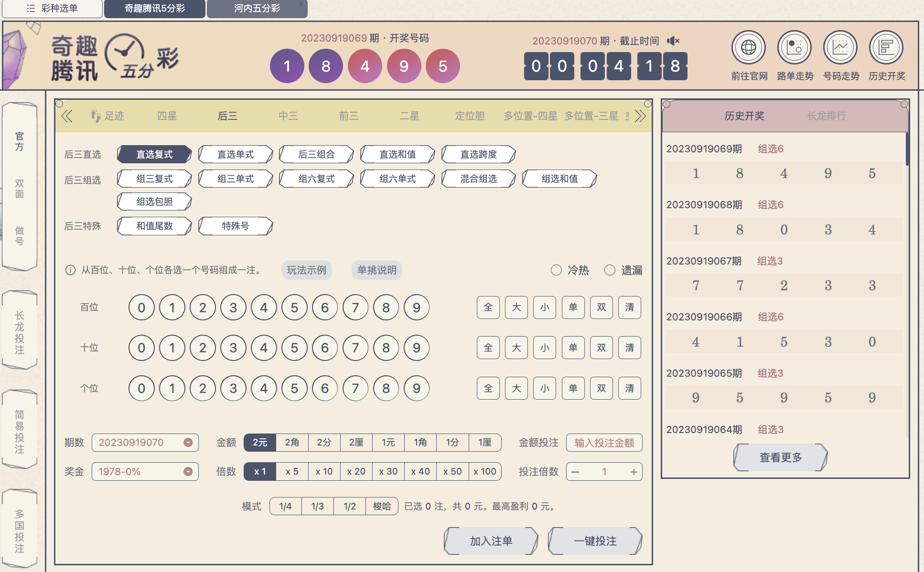Open 彩种选单 list menu icon
Viewport: 924px width, 572px height.
click(31, 9)
